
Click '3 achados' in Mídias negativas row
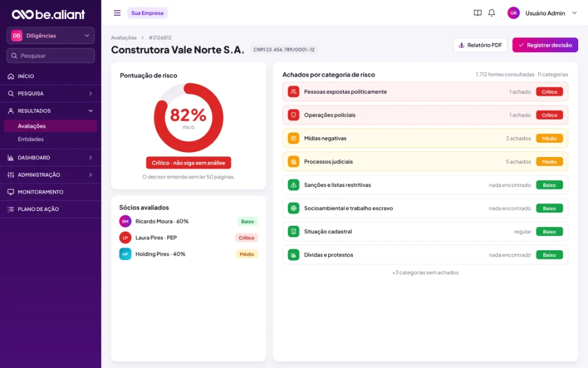click(518, 139)
